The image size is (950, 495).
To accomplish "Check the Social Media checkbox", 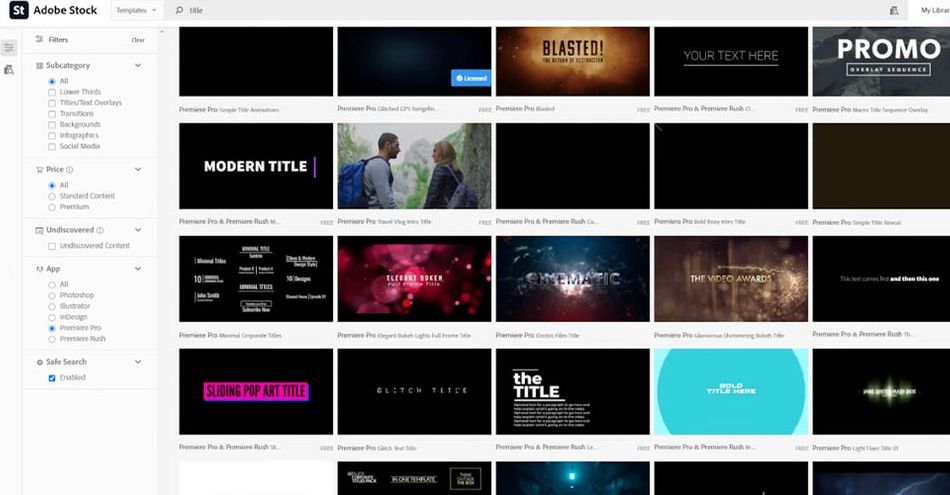I will (51, 147).
